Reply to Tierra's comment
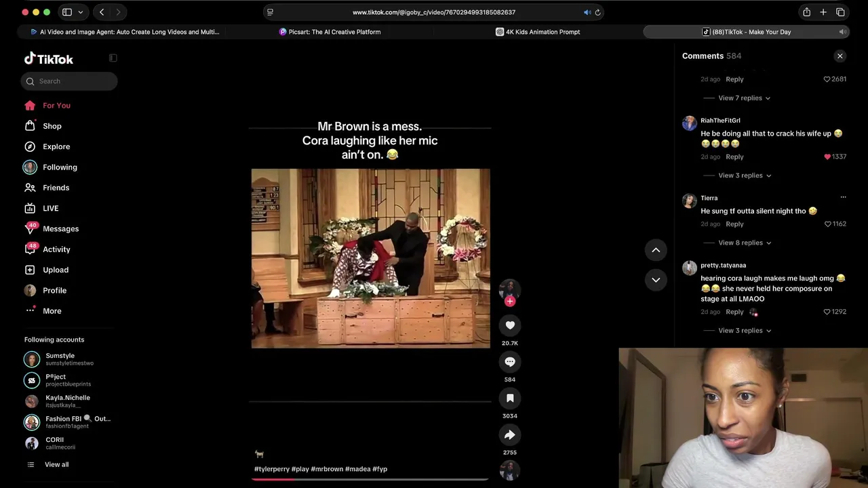 [x=734, y=224]
